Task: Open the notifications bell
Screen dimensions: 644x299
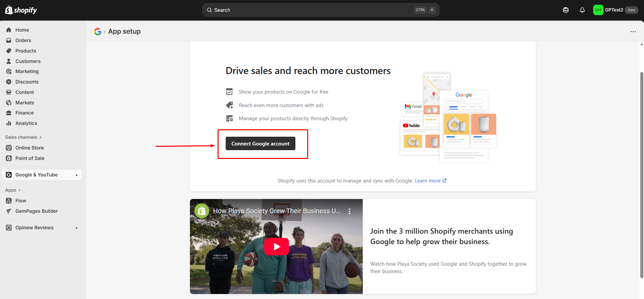Action: click(582, 10)
